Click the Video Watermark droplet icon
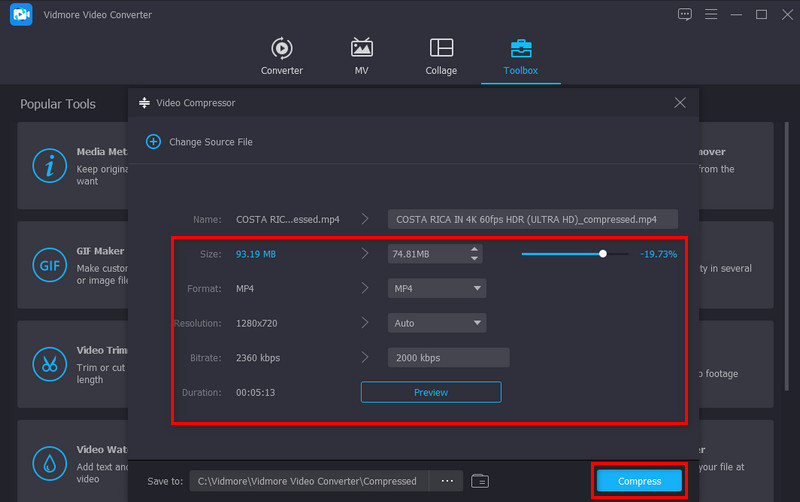800x502 pixels. (49, 463)
